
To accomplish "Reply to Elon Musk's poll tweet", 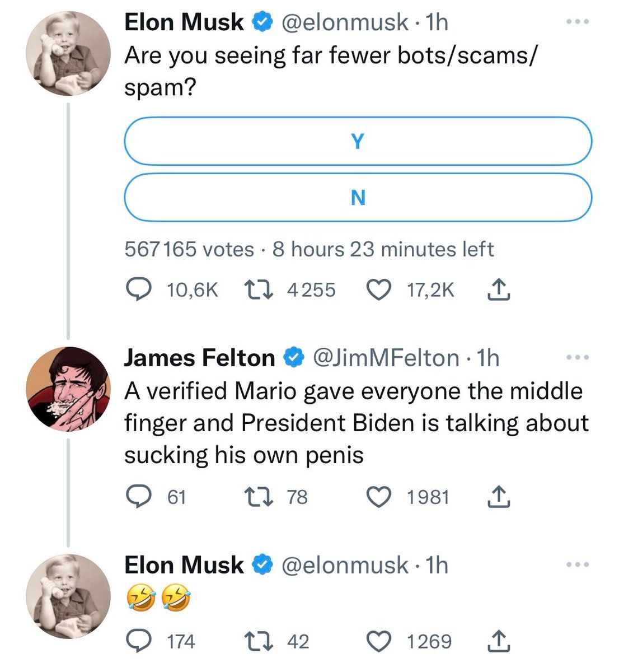I will tap(135, 290).
